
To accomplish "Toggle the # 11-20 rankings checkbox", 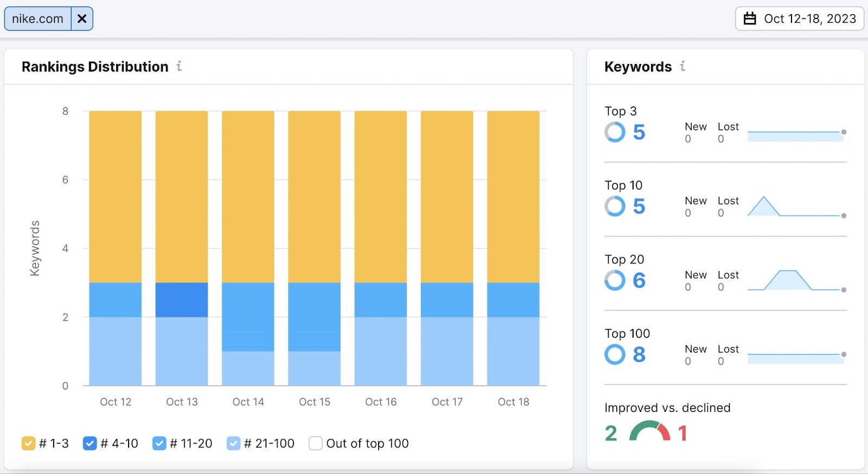I will pyautogui.click(x=159, y=444).
